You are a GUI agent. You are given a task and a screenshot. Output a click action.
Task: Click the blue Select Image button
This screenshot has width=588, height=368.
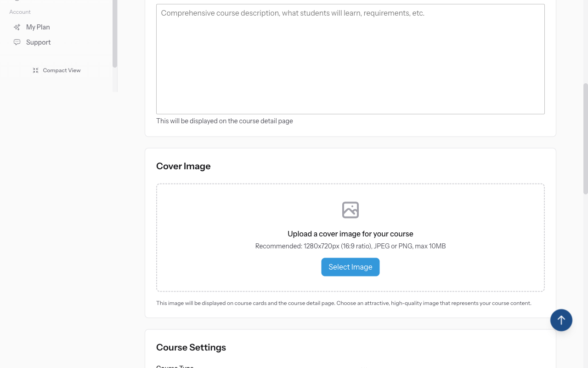[350, 267]
